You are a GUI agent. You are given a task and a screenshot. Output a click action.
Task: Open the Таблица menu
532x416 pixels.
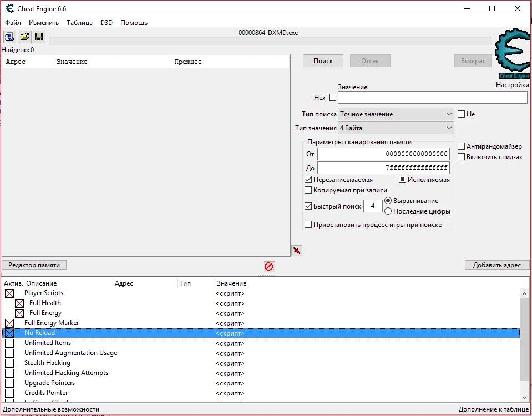click(79, 23)
